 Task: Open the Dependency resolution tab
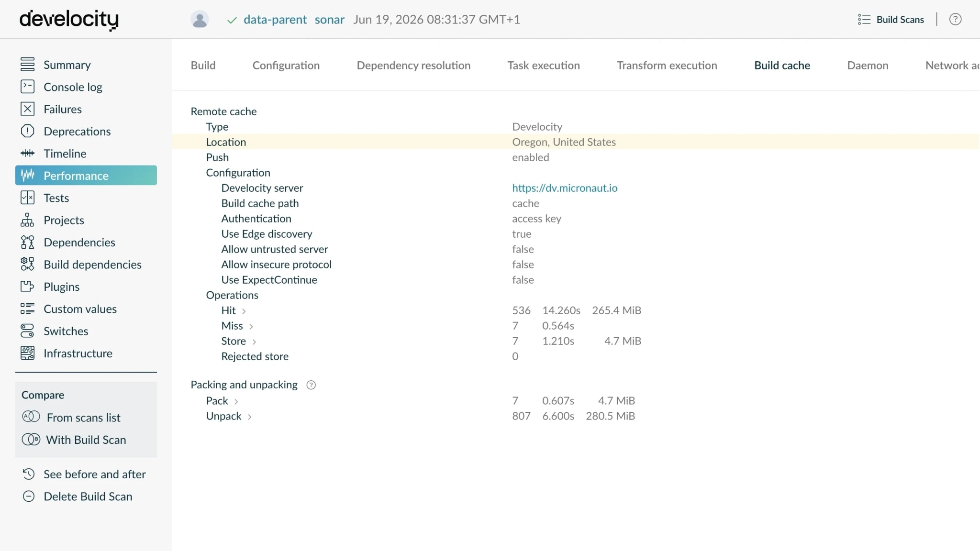coord(413,65)
